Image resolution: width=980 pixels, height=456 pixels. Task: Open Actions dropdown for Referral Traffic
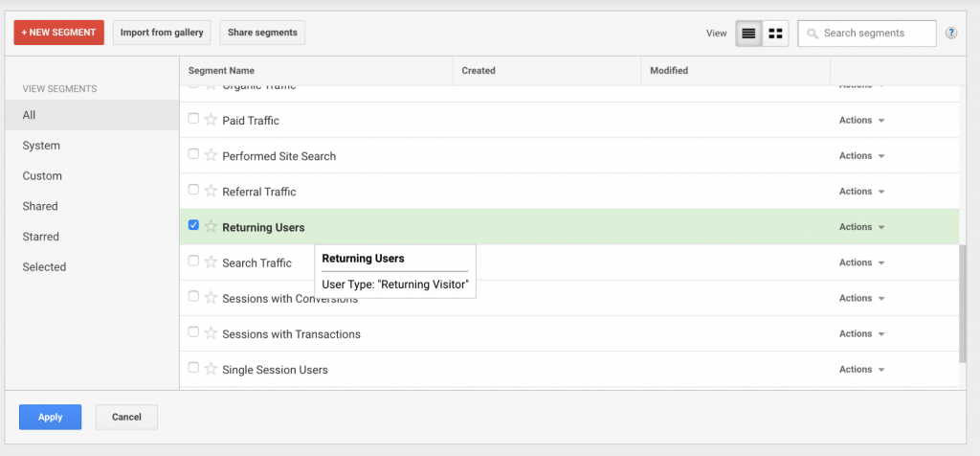coord(862,192)
